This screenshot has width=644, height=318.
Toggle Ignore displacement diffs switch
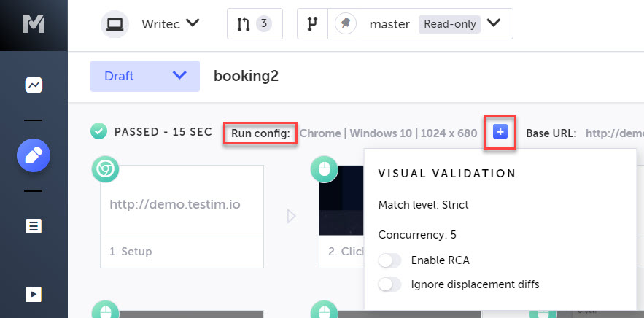(x=390, y=284)
